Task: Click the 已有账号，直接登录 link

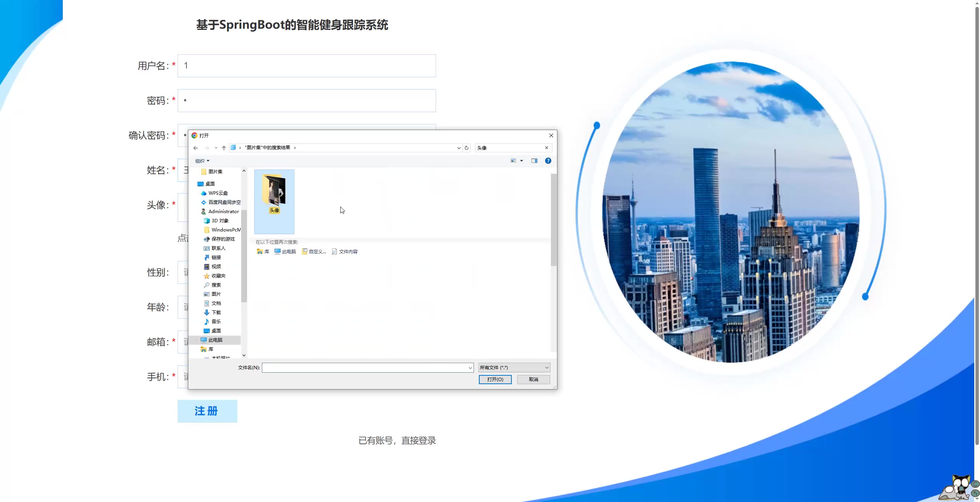Action: 397,440
